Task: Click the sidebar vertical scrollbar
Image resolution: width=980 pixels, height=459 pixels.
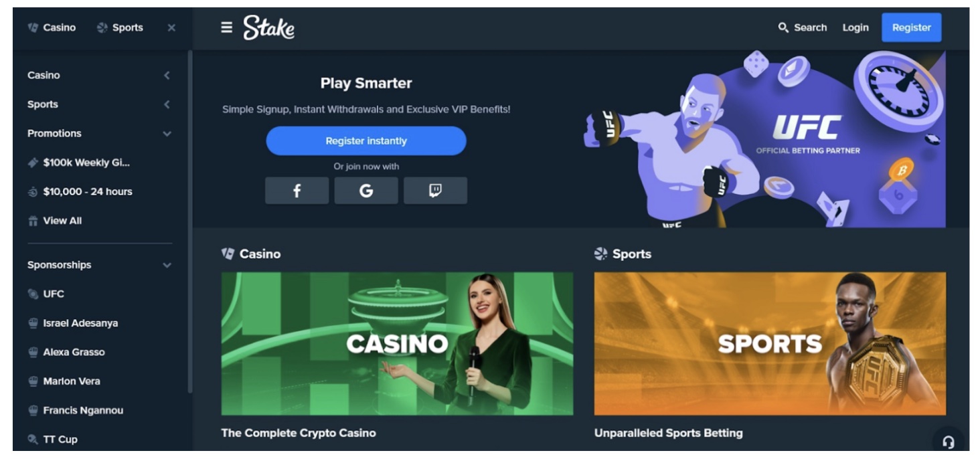Action: coord(190,221)
